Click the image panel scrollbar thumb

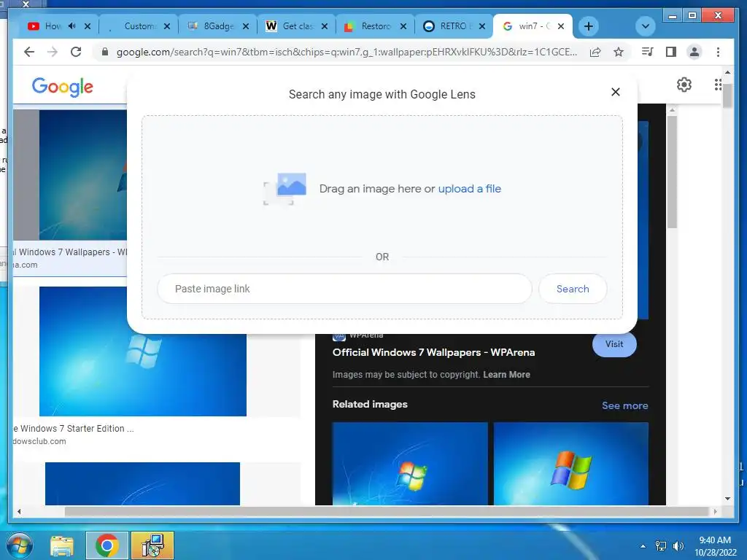(x=672, y=171)
